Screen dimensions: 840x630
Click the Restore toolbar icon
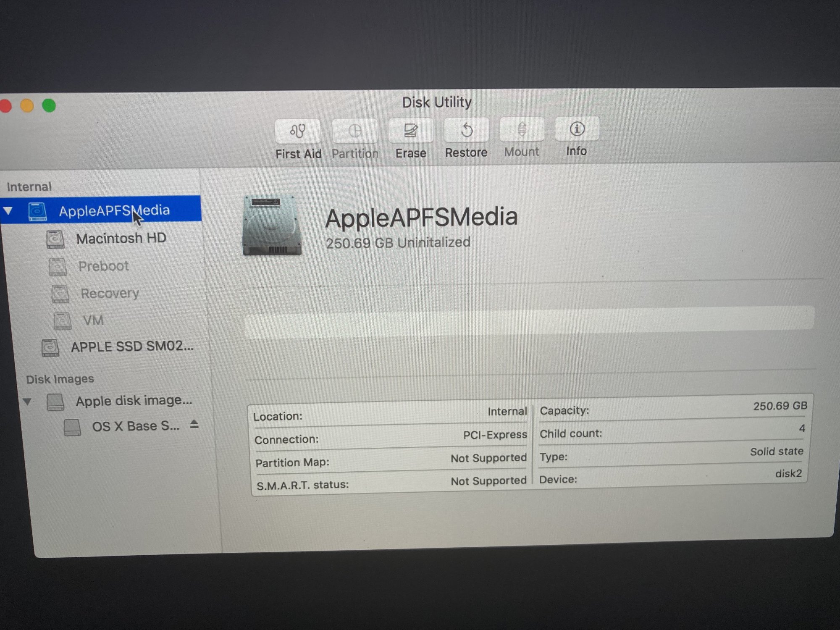tap(466, 130)
